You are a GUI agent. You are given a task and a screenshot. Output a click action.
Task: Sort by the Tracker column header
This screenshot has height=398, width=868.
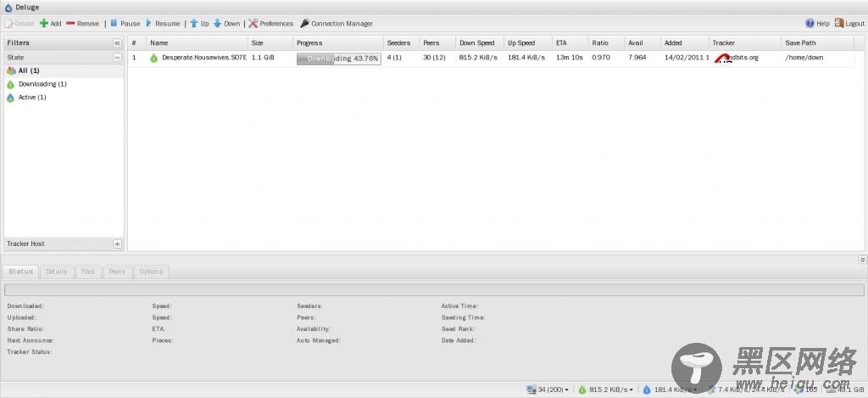tap(745, 42)
